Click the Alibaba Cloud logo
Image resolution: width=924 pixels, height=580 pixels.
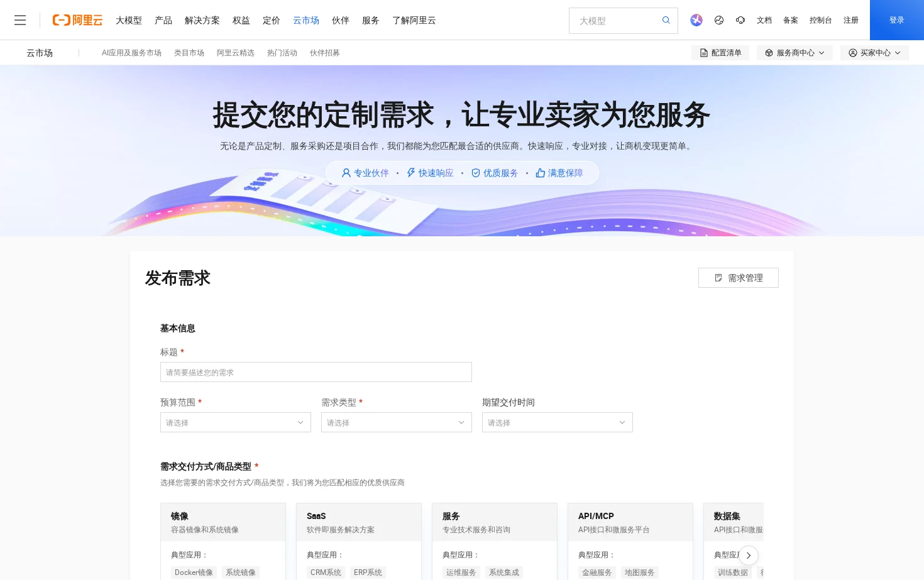[x=77, y=20]
